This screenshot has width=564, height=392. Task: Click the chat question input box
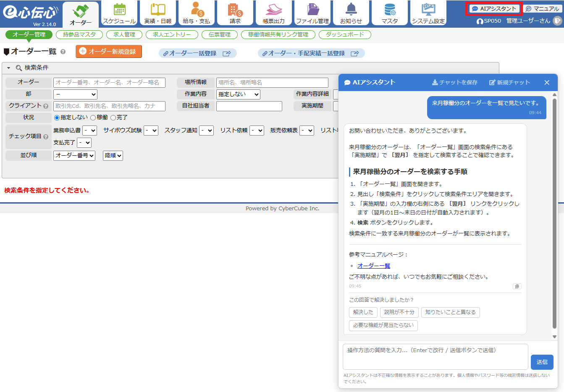click(435, 357)
